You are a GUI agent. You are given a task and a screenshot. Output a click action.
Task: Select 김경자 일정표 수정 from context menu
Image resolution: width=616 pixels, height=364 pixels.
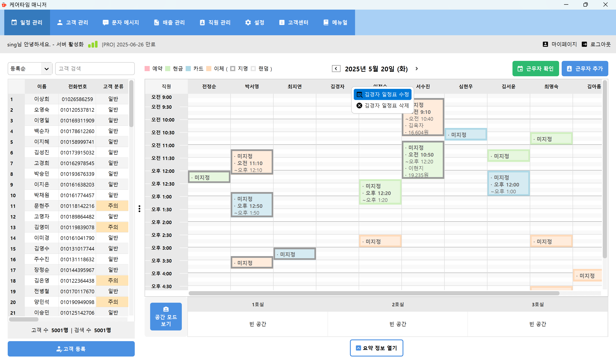(x=382, y=94)
